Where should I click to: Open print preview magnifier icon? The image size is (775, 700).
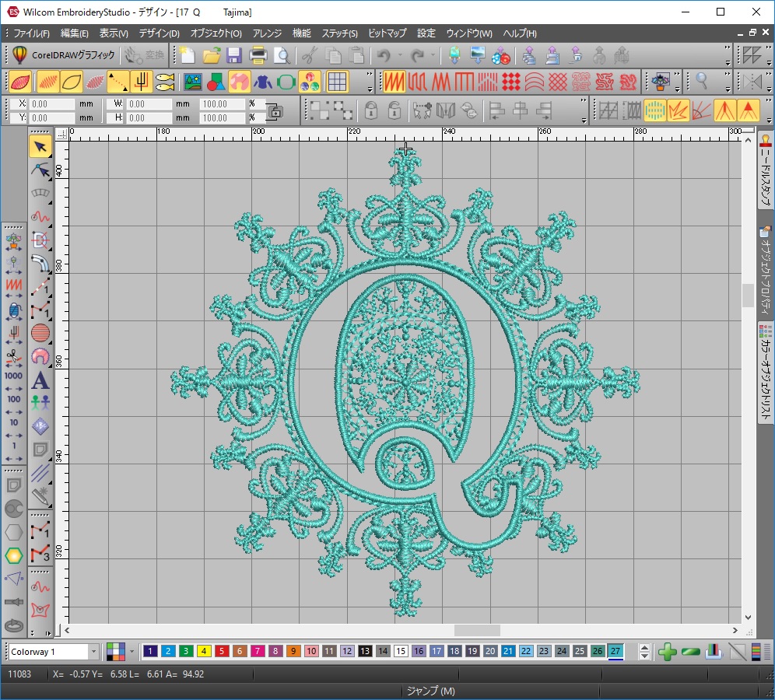[282, 55]
